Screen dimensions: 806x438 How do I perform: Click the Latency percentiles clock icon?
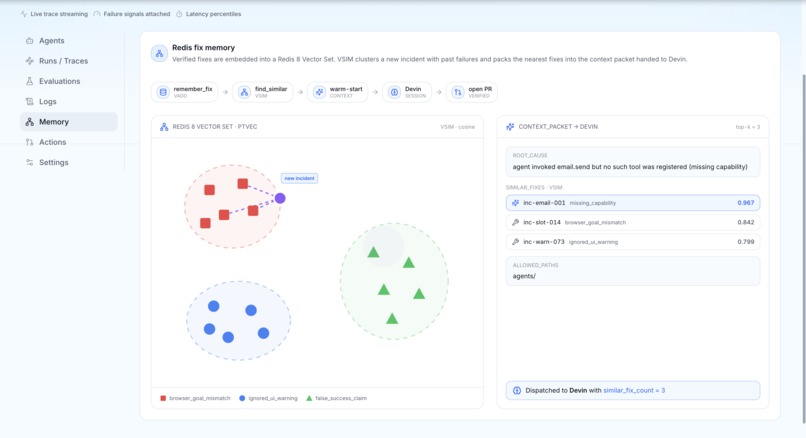tap(179, 14)
